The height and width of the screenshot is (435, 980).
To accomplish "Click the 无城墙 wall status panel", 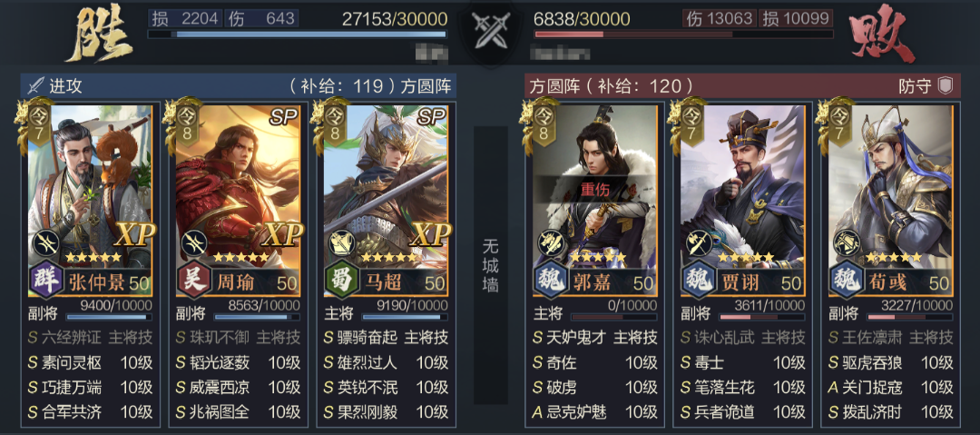I will click(491, 265).
